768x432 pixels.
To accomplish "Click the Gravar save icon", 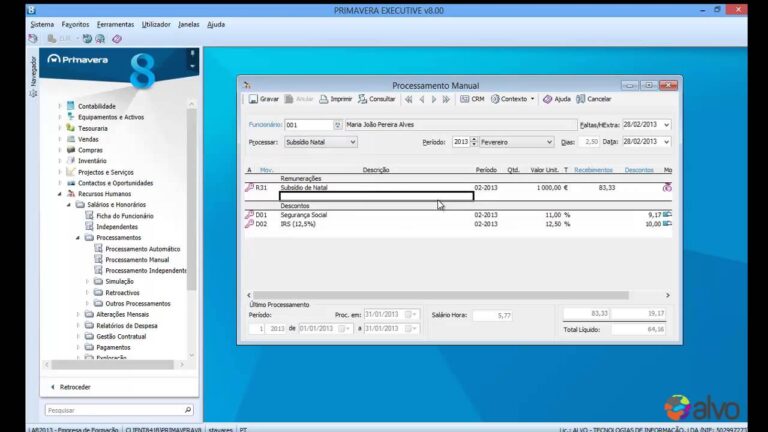I will [x=253, y=99].
